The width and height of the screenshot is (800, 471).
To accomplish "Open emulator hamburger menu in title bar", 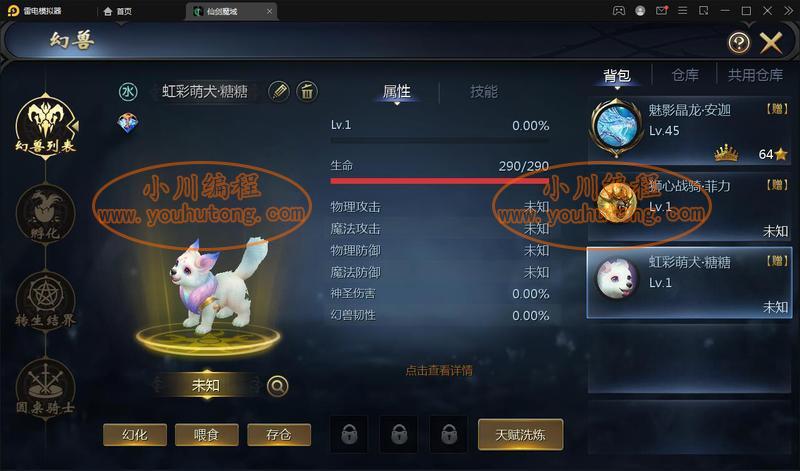I will 682,11.
